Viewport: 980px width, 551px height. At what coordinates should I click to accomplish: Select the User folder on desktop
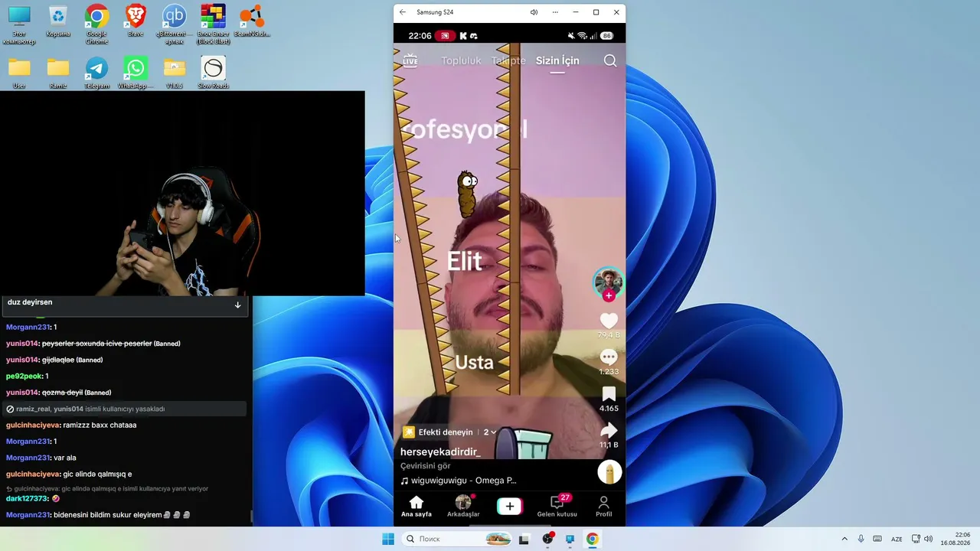click(x=19, y=73)
